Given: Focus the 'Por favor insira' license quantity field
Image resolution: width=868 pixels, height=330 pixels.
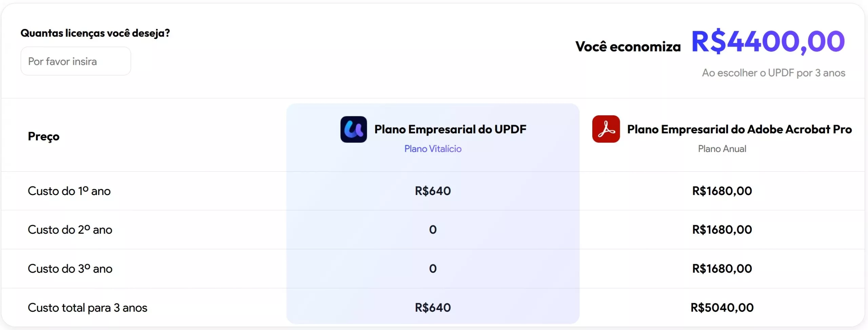Looking at the screenshot, I should 76,61.
